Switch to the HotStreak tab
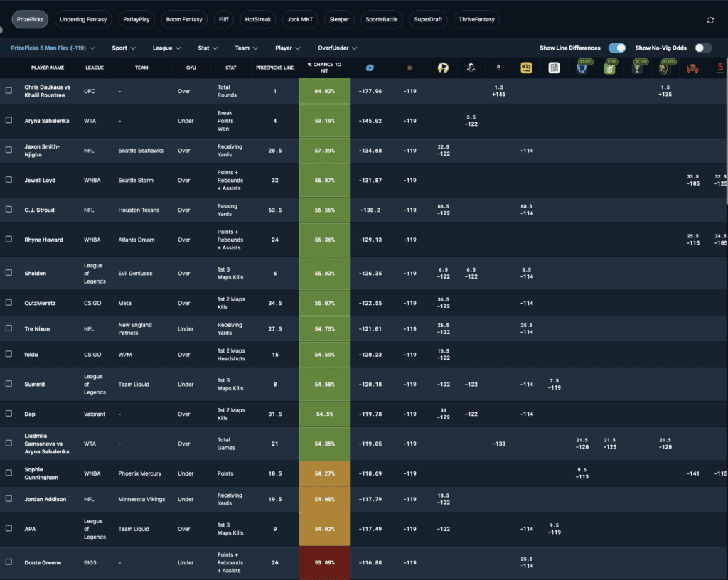 (257, 19)
